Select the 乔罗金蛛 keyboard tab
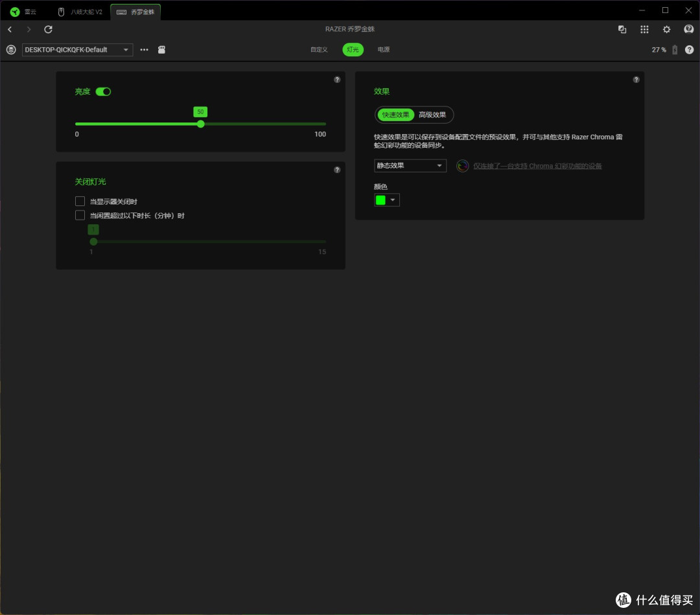Image resolution: width=700 pixels, height=615 pixels. coord(135,12)
